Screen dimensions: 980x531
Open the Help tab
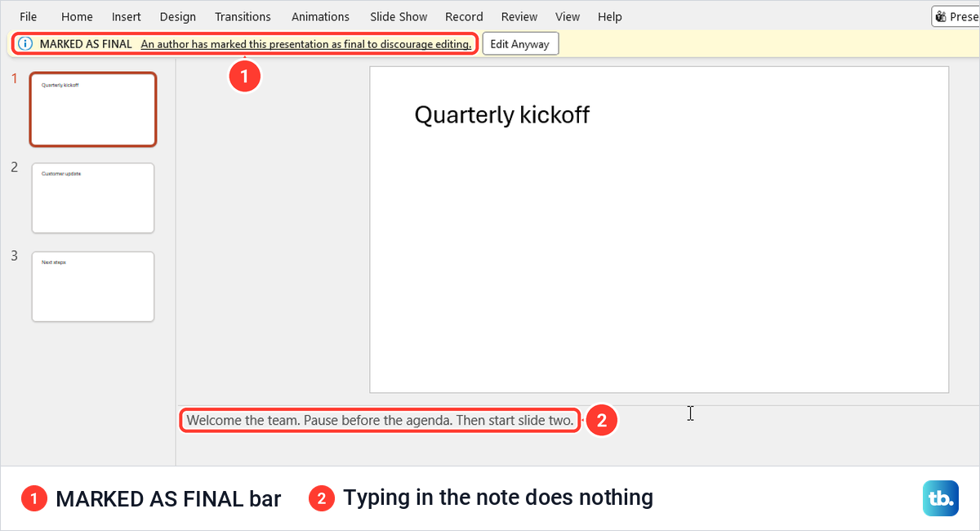(610, 16)
